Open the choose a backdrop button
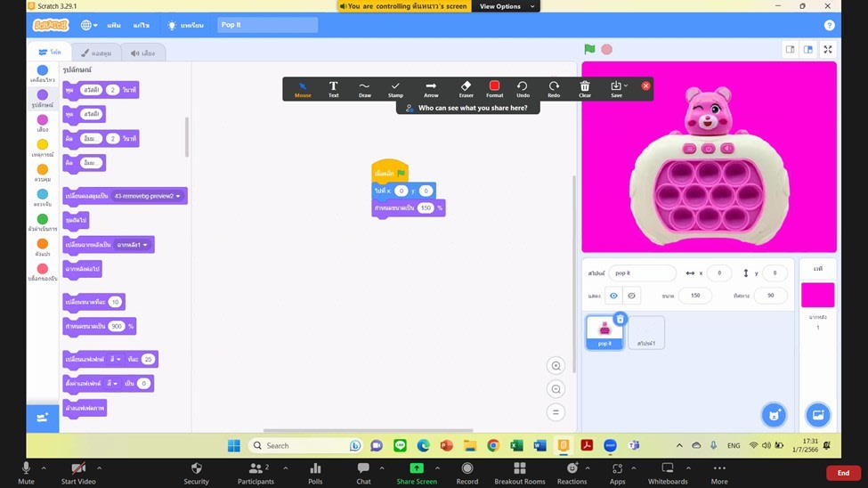 (817, 415)
